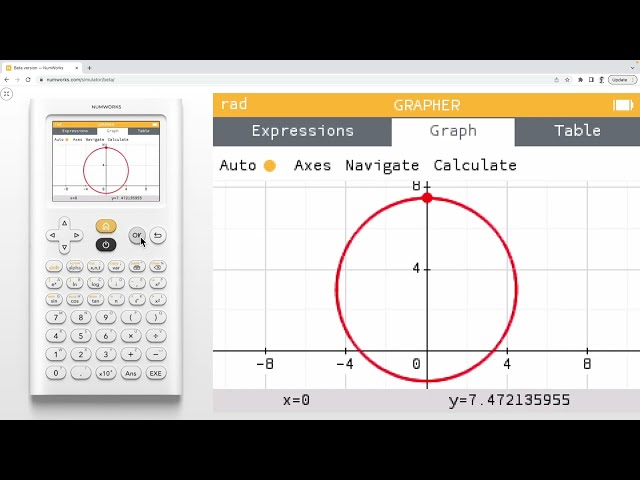640x480 pixels.
Task: Toggle the Auto option in graph toolbar
Action: coord(248,165)
